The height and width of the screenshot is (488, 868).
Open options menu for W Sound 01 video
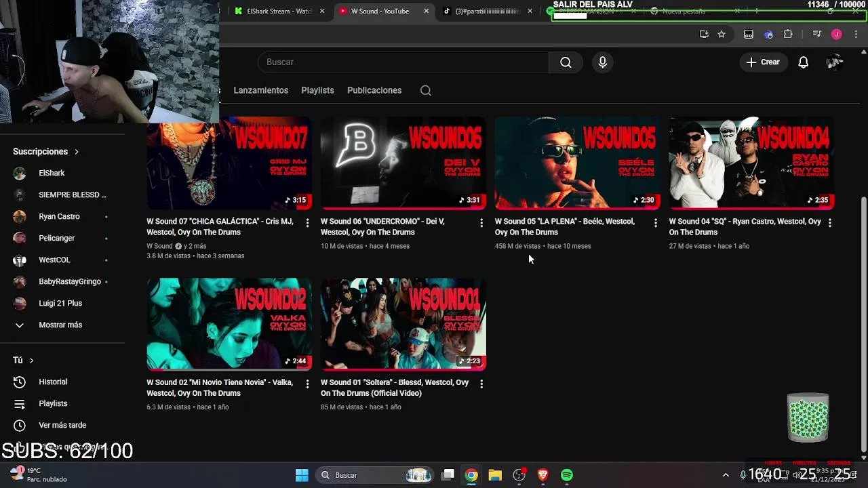click(481, 384)
